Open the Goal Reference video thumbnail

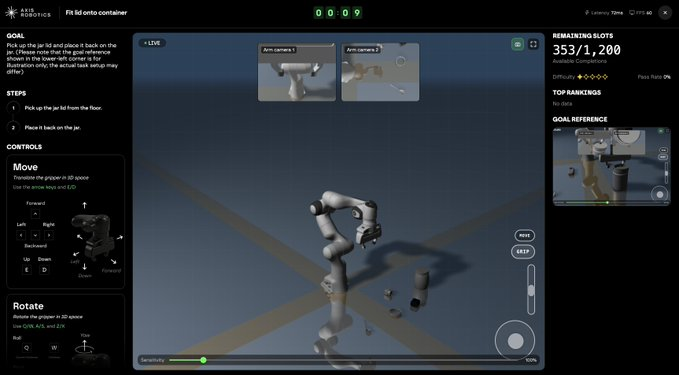pyautogui.click(x=611, y=166)
